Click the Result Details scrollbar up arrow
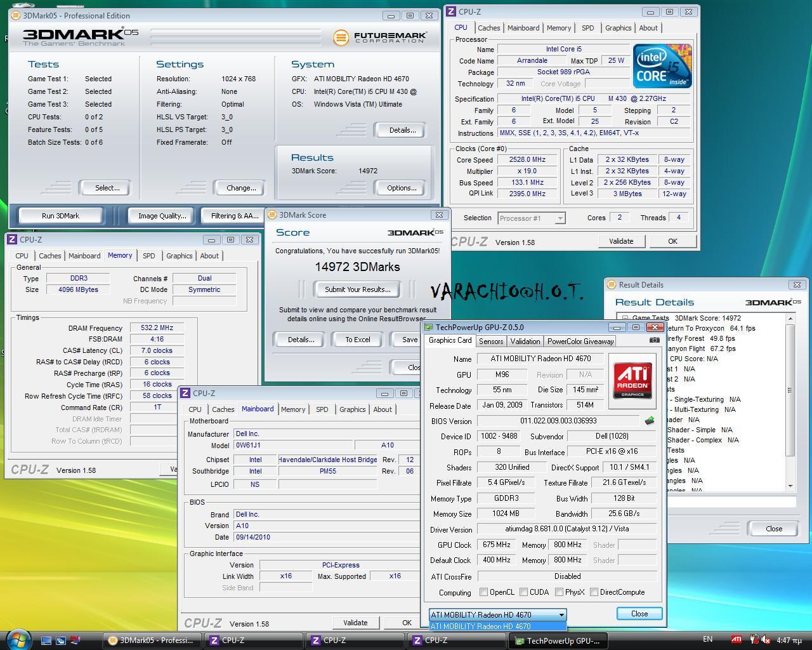The image size is (812, 650). tap(790, 318)
